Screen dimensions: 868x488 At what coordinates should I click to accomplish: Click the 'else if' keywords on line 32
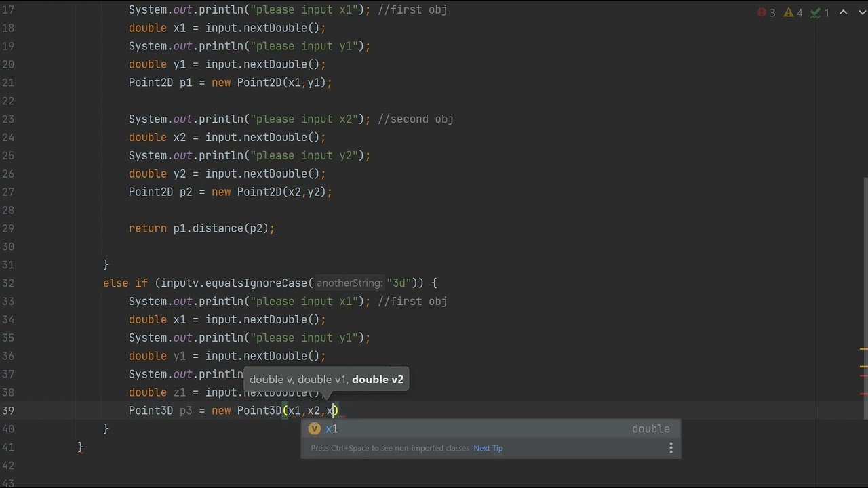click(125, 283)
